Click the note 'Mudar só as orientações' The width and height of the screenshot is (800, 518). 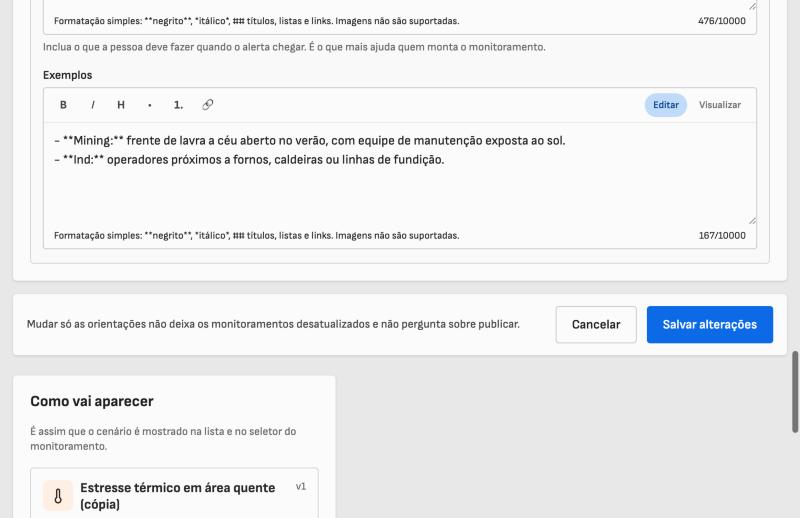click(273, 324)
